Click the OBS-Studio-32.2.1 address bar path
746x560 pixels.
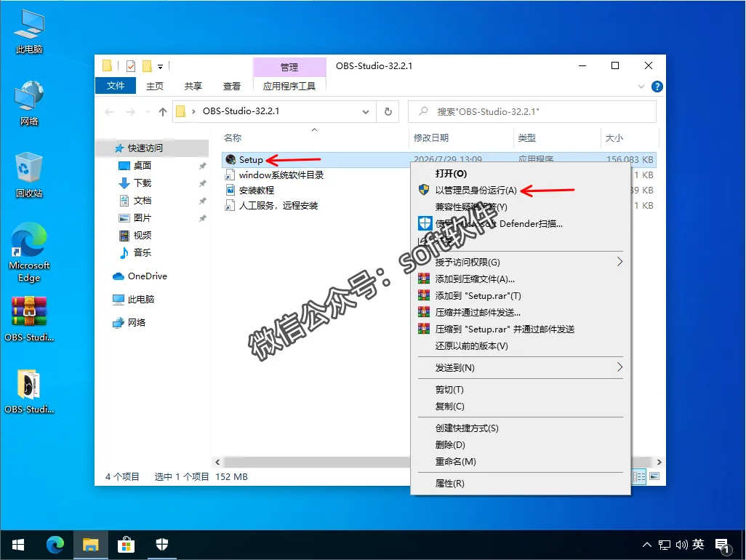241,111
